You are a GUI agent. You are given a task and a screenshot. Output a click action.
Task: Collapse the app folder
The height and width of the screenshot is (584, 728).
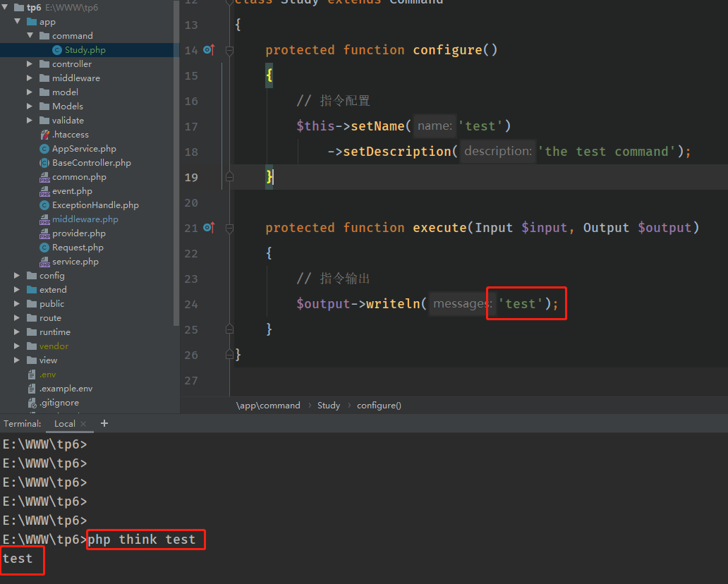pos(18,21)
